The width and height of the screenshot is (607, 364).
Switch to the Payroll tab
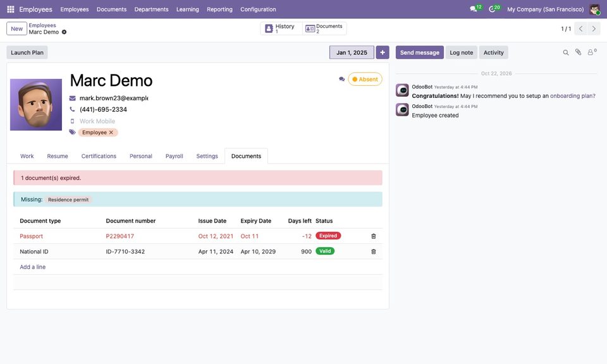(175, 156)
